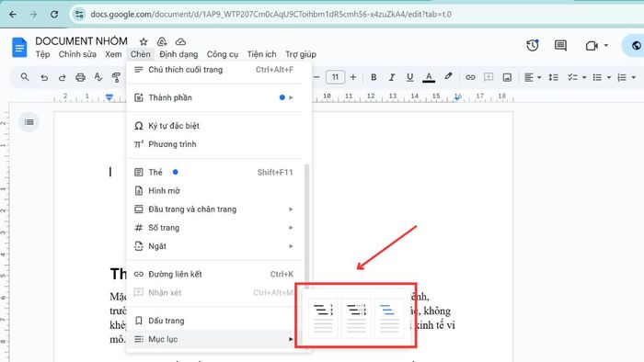The height and width of the screenshot is (362, 644).
Task: Redo the last action
Action: (x=62, y=77)
